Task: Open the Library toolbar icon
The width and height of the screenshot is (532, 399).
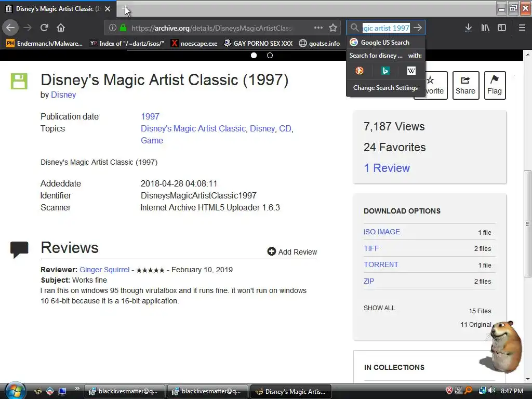Action: coord(485,28)
